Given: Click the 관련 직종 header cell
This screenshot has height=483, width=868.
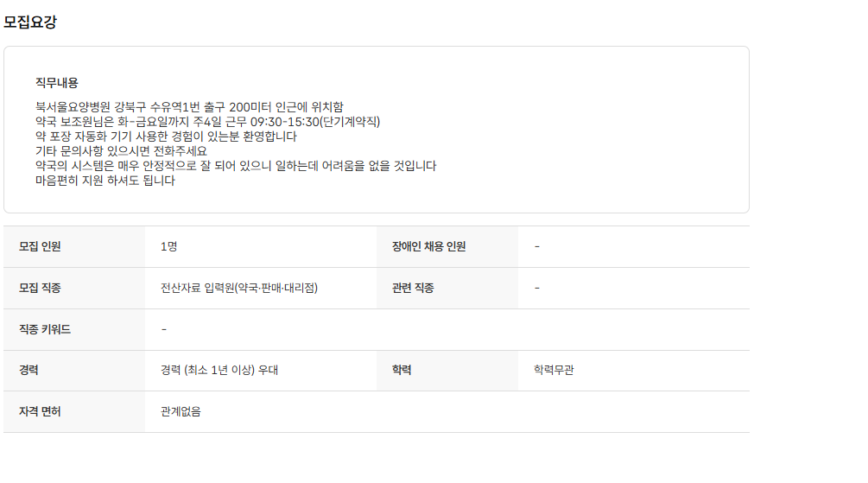Looking at the screenshot, I should [x=413, y=288].
